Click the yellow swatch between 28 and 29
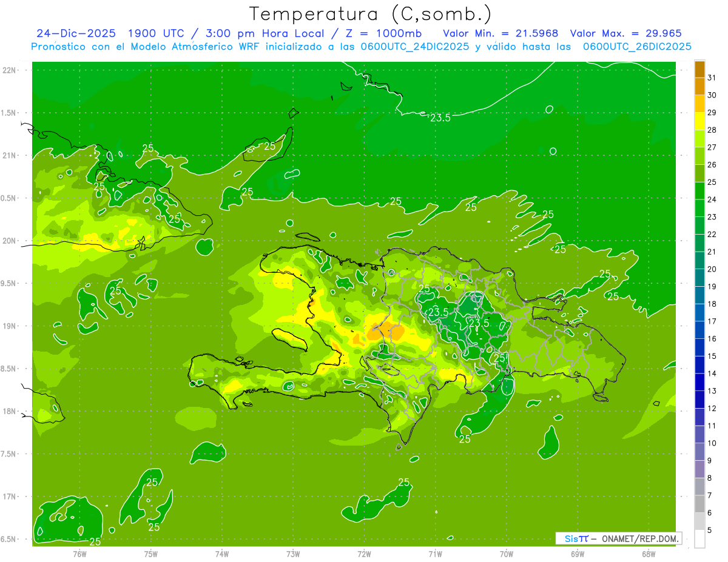Viewport: 728px width, 562px height. [x=699, y=121]
